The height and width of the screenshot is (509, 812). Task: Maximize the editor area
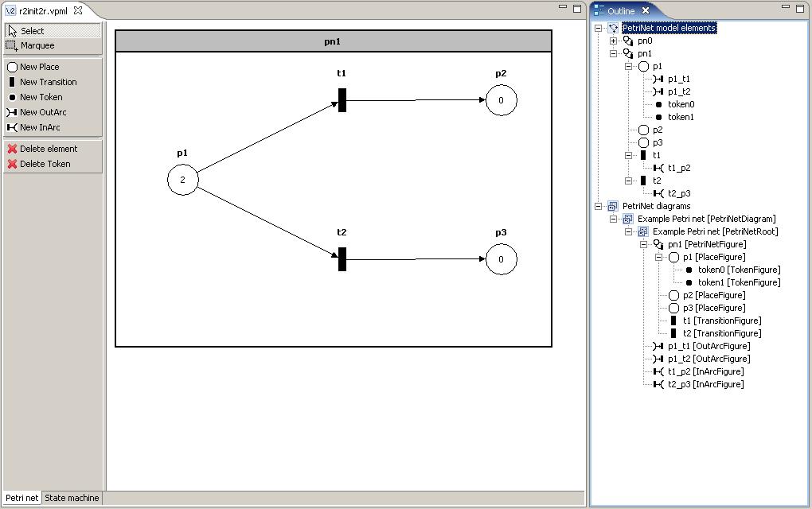tap(577, 8)
